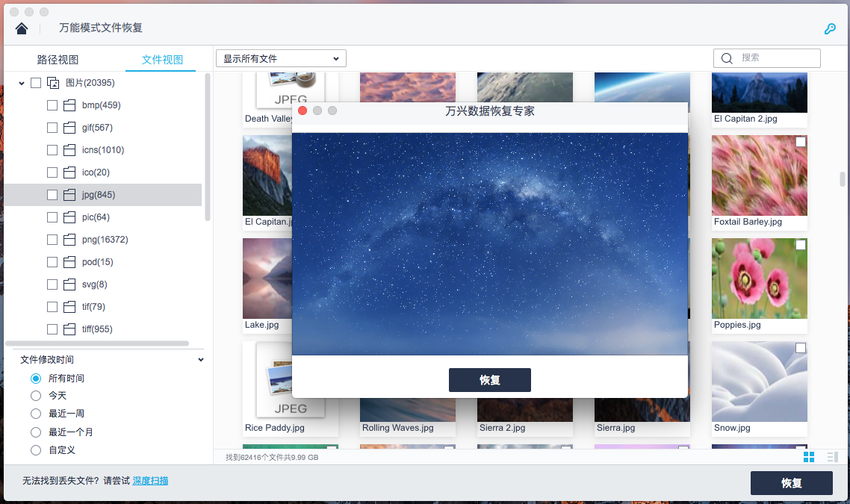The width and height of the screenshot is (850, 504).
Task: Check the jpg(845) checkbox
Action: coord(52,195)
